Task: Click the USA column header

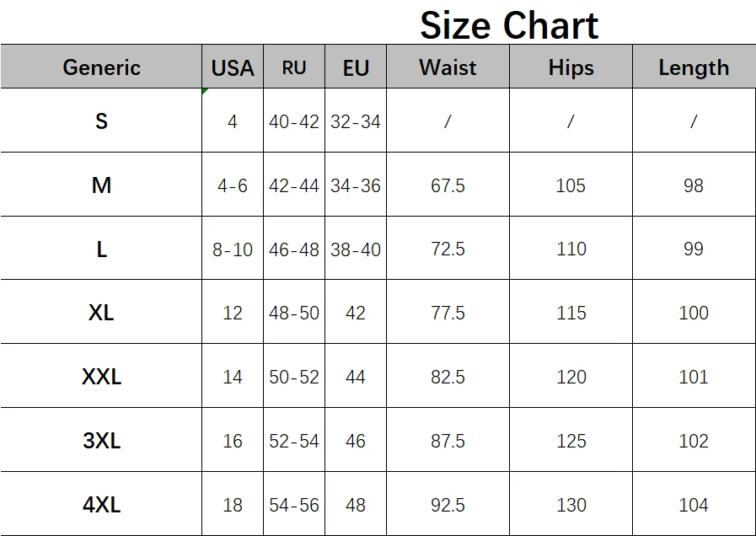Action: click(x=233, y=67)
